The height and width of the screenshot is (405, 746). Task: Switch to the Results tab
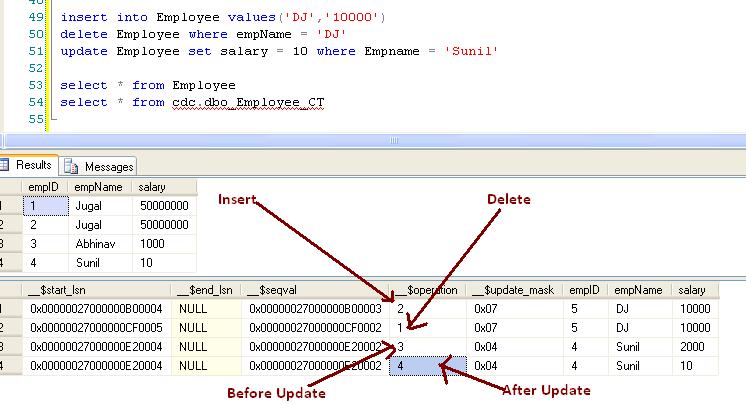click(32, 165)
